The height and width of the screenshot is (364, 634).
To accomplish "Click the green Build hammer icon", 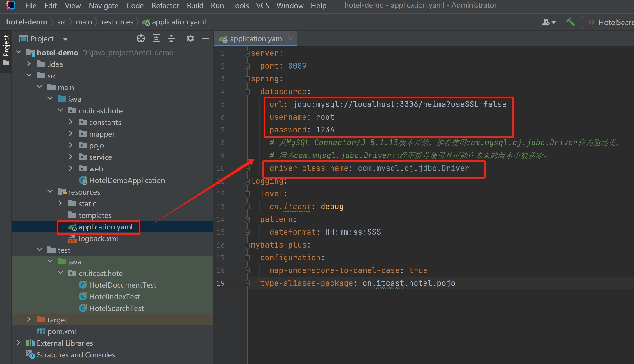I will (570, 22).
